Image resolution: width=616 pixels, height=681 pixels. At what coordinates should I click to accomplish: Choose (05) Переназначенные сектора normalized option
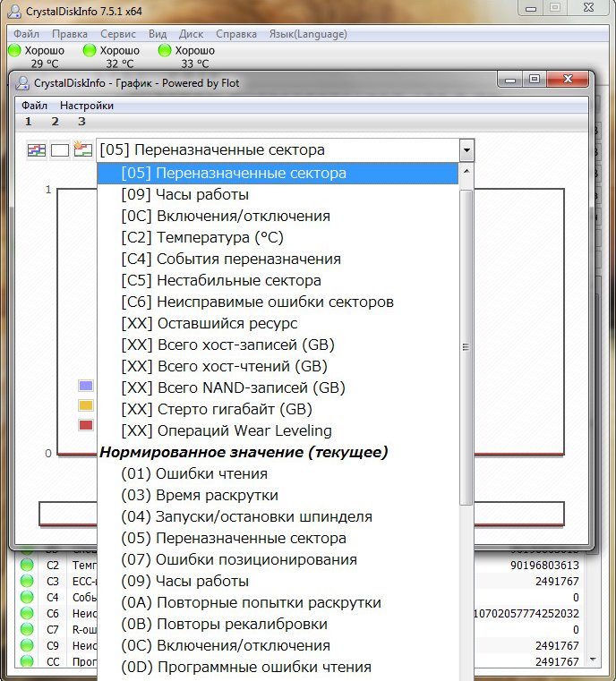(x=278, y=538)
